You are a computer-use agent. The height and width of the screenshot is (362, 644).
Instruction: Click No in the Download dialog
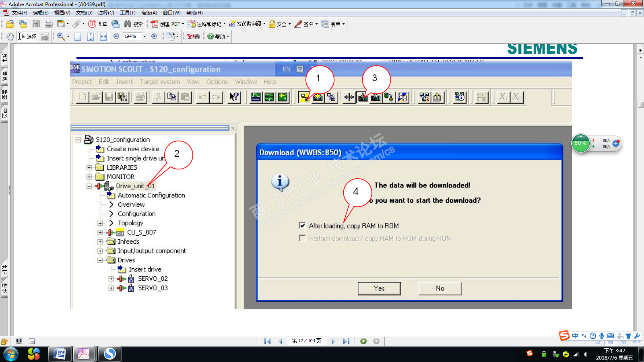coord(440,288)
